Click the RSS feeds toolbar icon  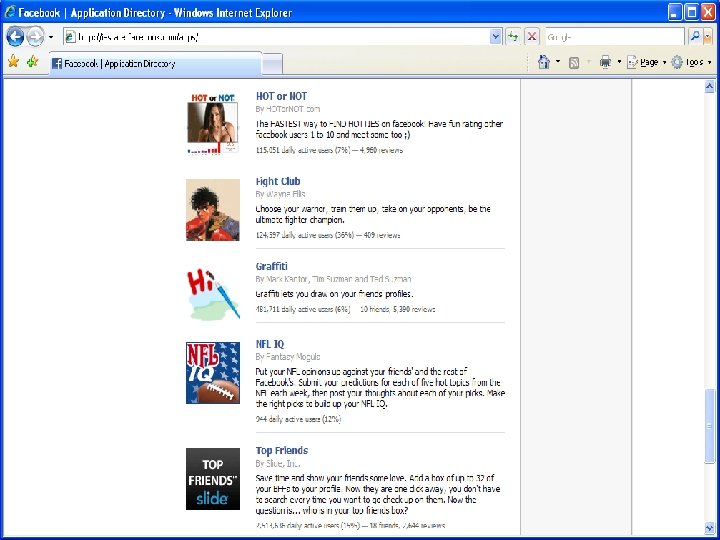coord(574,62)
